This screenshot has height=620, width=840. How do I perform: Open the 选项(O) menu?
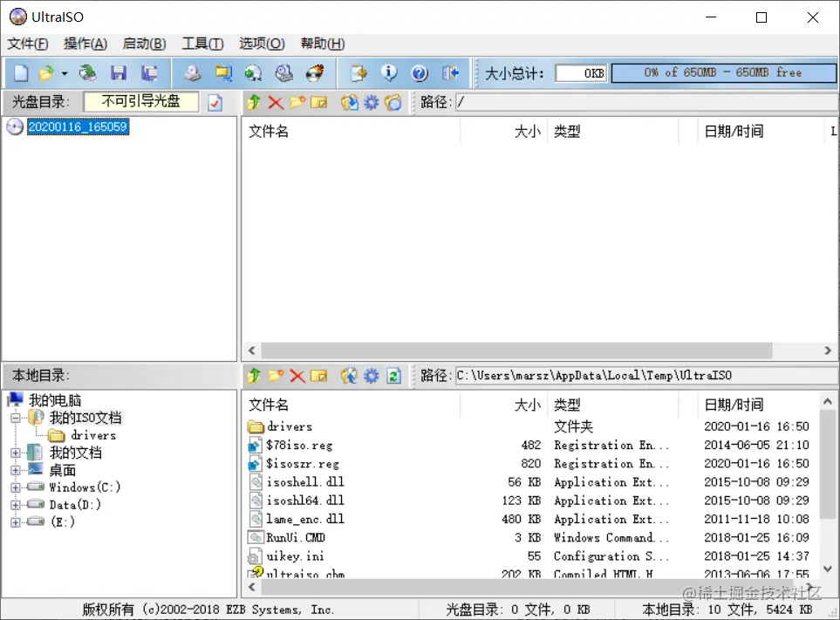point(262,44)
